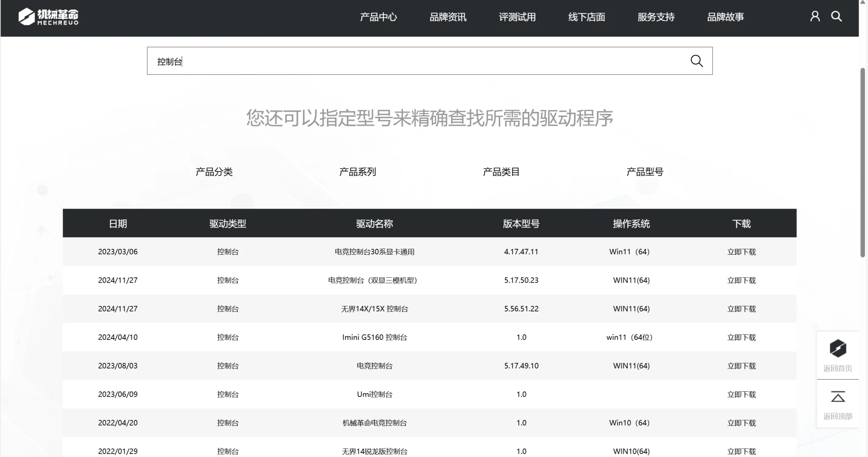Select the date 2024/04/10 cell
Image resolution: width=868 pixels, height=457 pixels.
[x=118, y=337]
